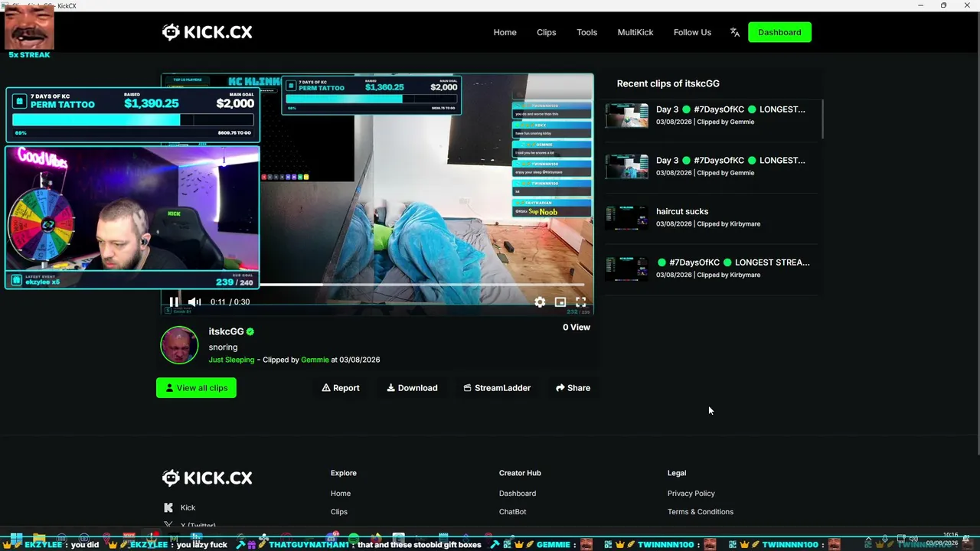Click the KICK.CX logo in the header
The image size is (980, 551).
coord(207,32)
